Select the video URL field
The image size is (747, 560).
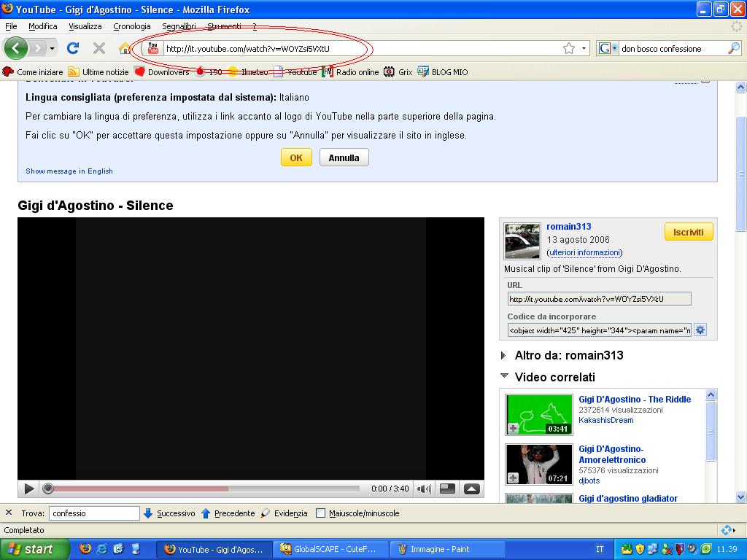point(600,299)
